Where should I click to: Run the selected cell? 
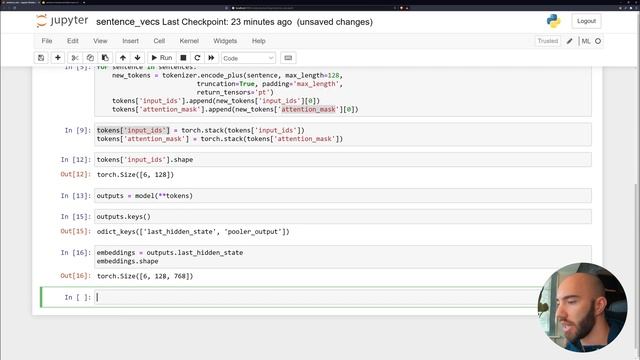(x=162, y=58)
